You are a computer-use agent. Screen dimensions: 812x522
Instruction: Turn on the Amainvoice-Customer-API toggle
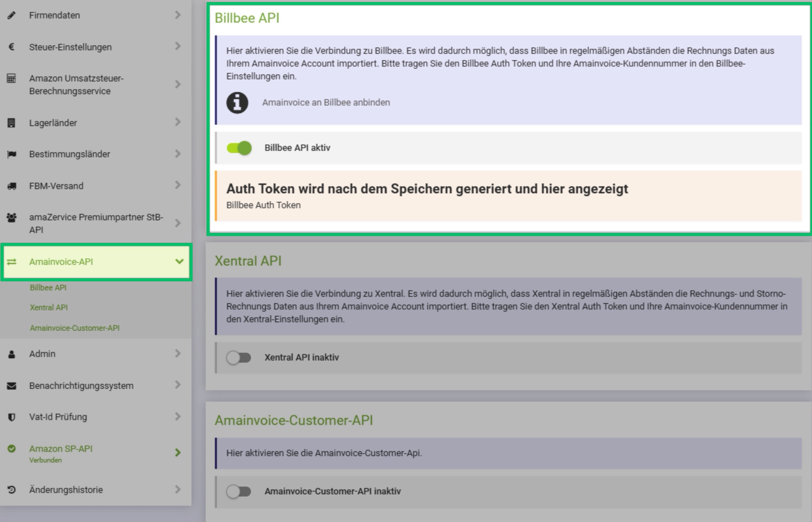coord(239,492)
